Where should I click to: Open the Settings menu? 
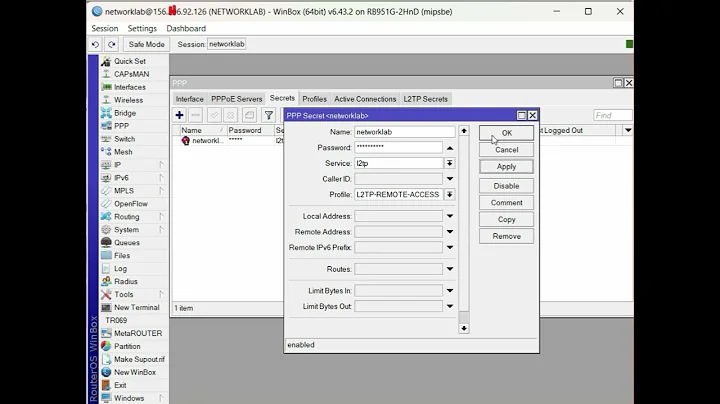(x=142, y=28)
